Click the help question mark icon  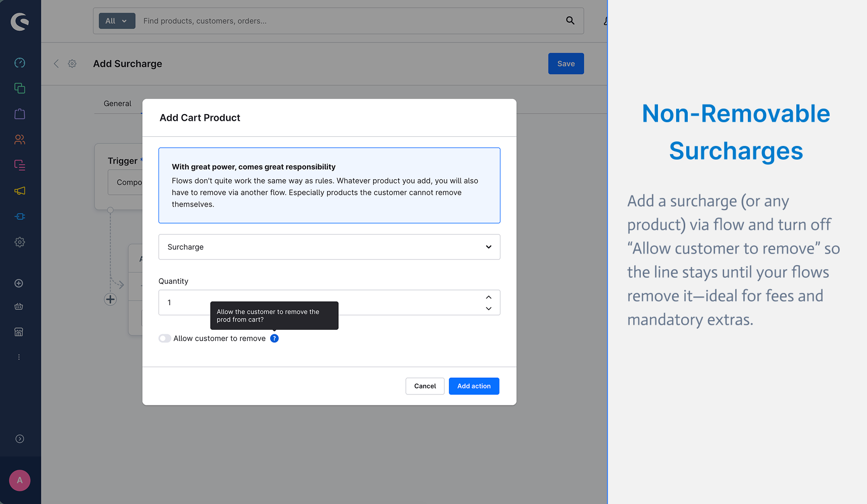point(274,338)
